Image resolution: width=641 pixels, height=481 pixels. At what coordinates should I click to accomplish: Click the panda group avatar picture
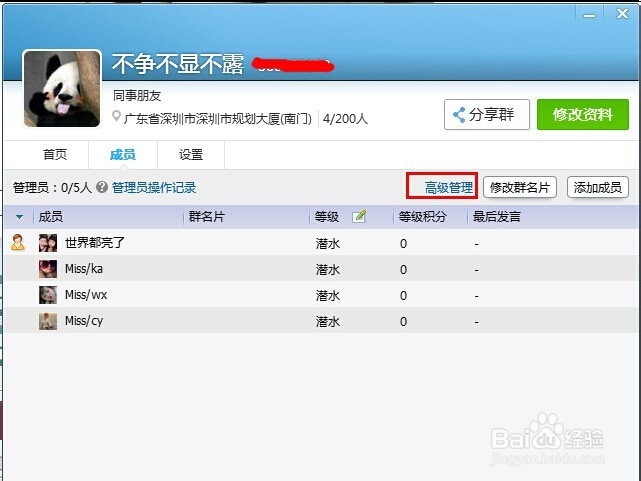[62, 89]
